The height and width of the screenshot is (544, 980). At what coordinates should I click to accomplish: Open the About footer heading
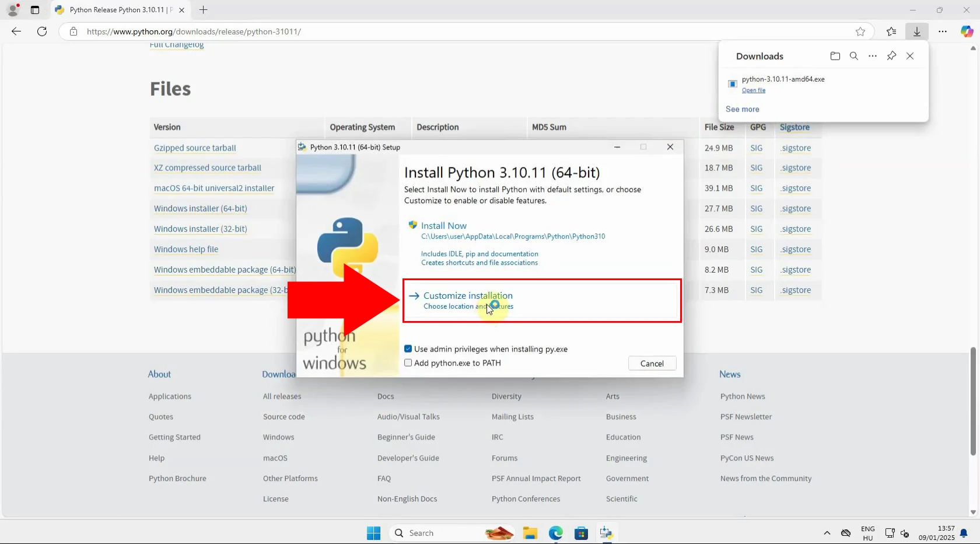tap(159, 375)
